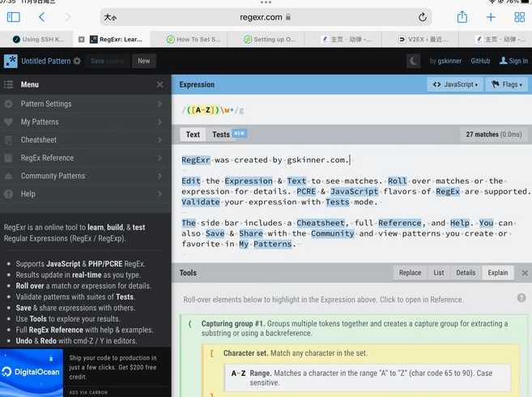Open Cheatsheet menu item
The height and width of the screenshot is (397, 532).
click(x=86, y=140)
